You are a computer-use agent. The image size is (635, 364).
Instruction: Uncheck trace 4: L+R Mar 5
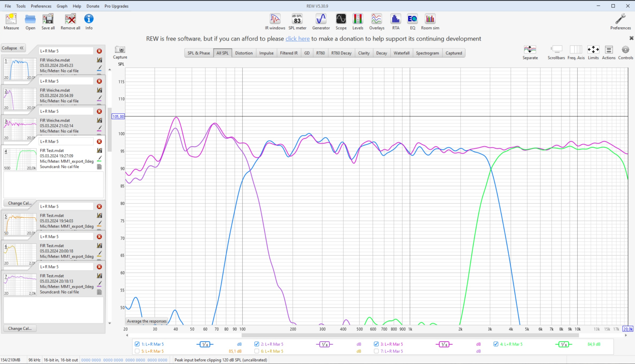pyautogui.click(x=496, y=344)
